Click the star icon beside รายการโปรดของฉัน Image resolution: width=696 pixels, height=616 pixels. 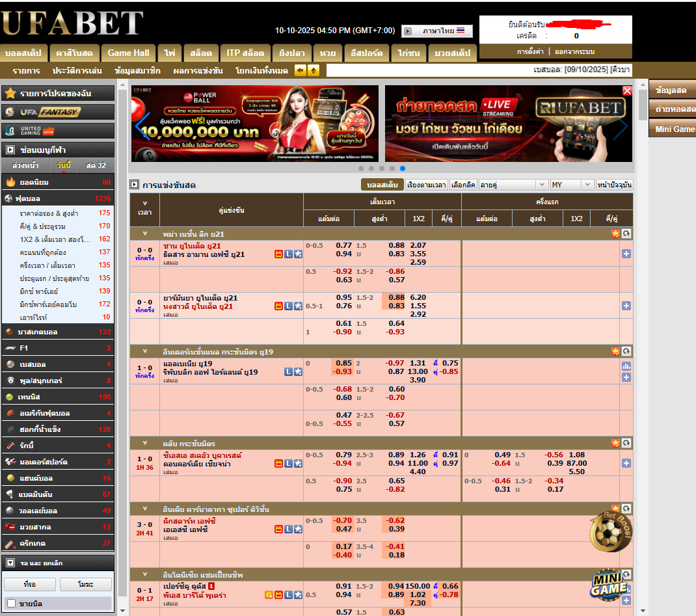(x=10, y=94)
